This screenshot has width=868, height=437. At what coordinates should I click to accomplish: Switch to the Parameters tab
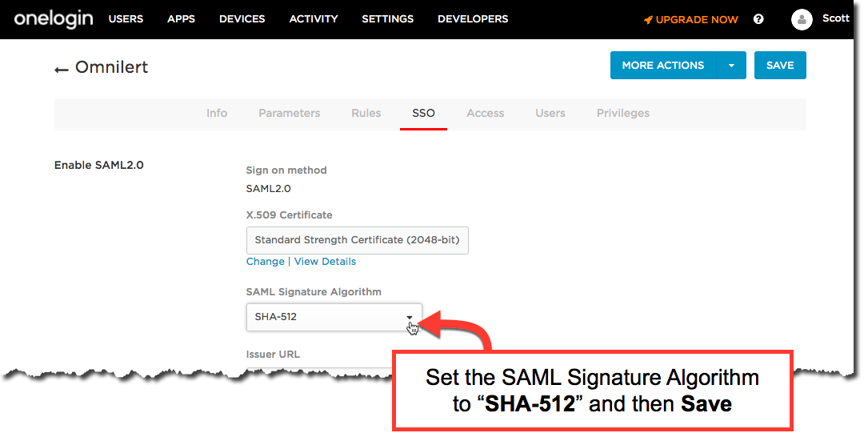(x=289, y=113)
